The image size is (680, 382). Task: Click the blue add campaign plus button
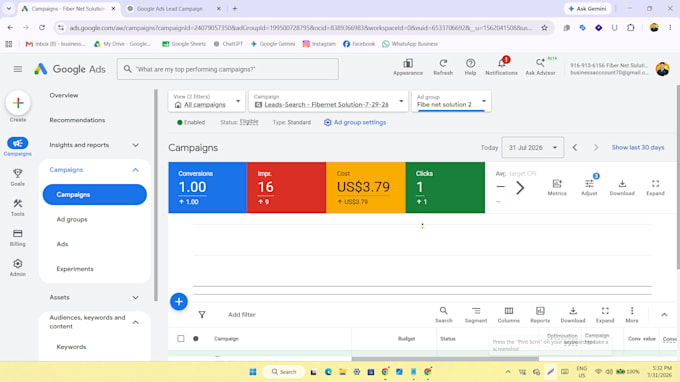(179, 301)
